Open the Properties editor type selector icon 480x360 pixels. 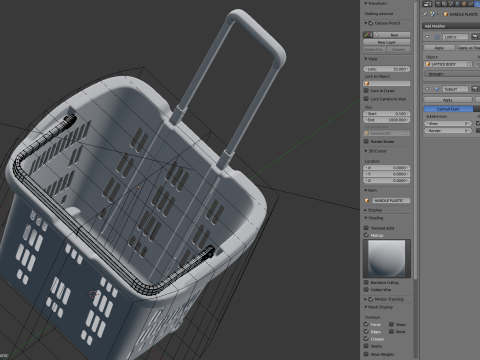coord(427,4)
